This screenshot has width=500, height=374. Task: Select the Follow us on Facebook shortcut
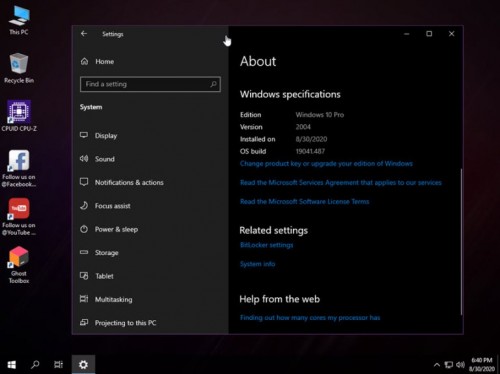pyautogui.click(x=19, y=168)
